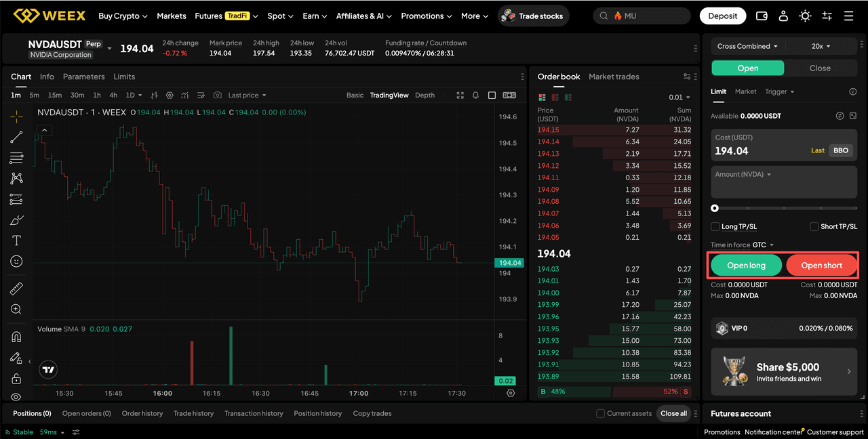Enable the Long TP/SL checkbox
Image resolution: width=868 pixels, height=439 pixels.
pos(715,226)
